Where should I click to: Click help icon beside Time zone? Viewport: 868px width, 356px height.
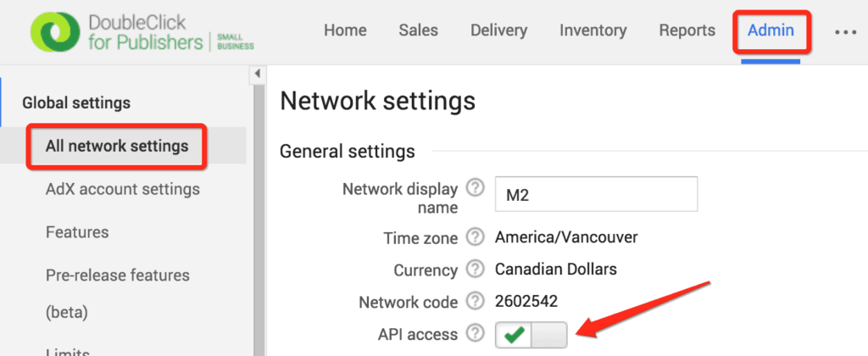pyautogui.click(x=476, y=238)
